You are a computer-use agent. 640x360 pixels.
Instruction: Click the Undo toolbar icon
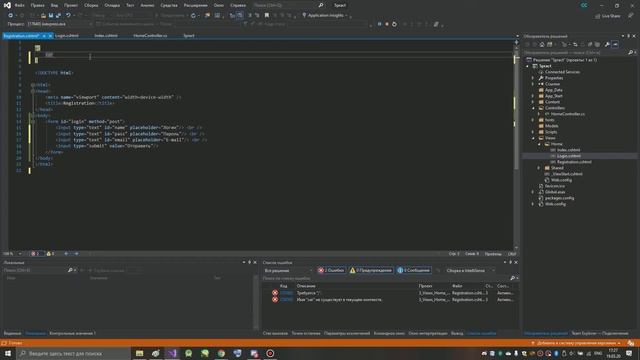click(68, 16)
